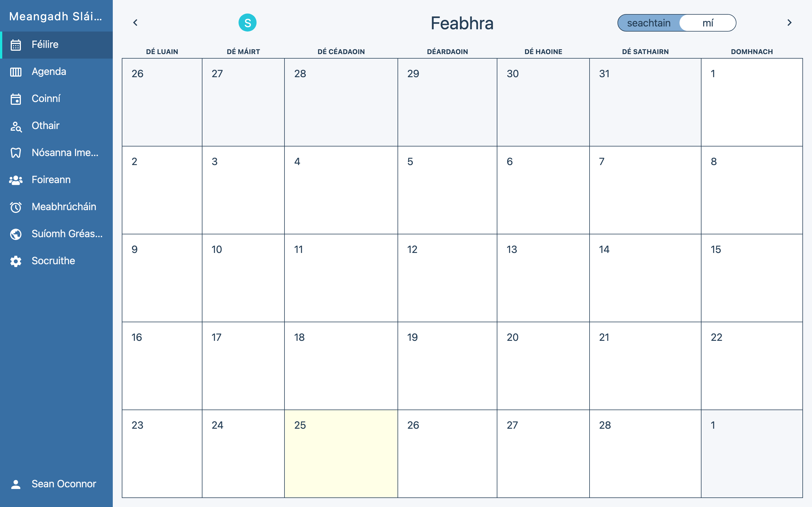The image size is (812, 507).
Task: Open the Othair menu item
Action: 46,126
